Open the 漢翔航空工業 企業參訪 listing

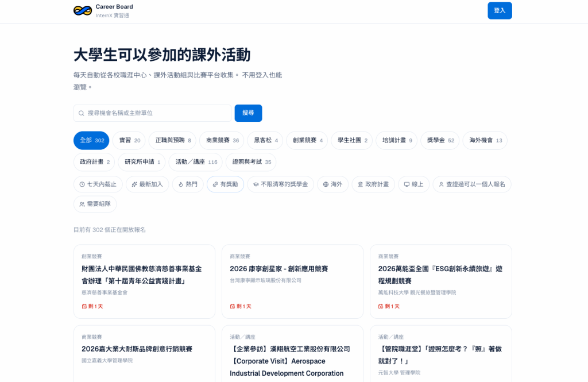tap(292, 353)
